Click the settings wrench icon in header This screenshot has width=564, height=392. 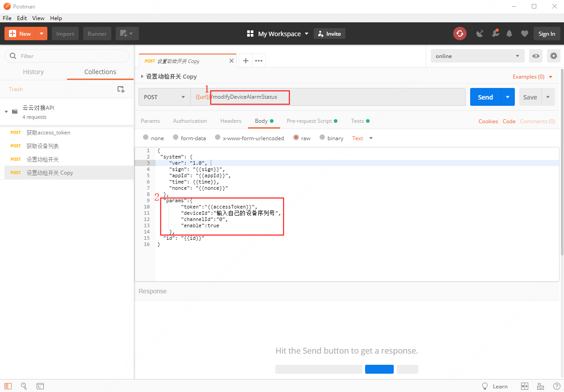495,33
